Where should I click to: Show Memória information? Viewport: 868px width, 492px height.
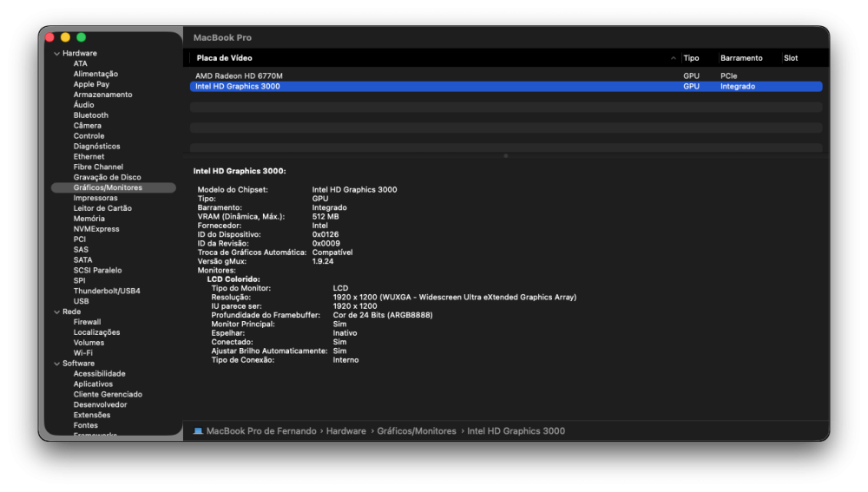click(x=89, y=219)
